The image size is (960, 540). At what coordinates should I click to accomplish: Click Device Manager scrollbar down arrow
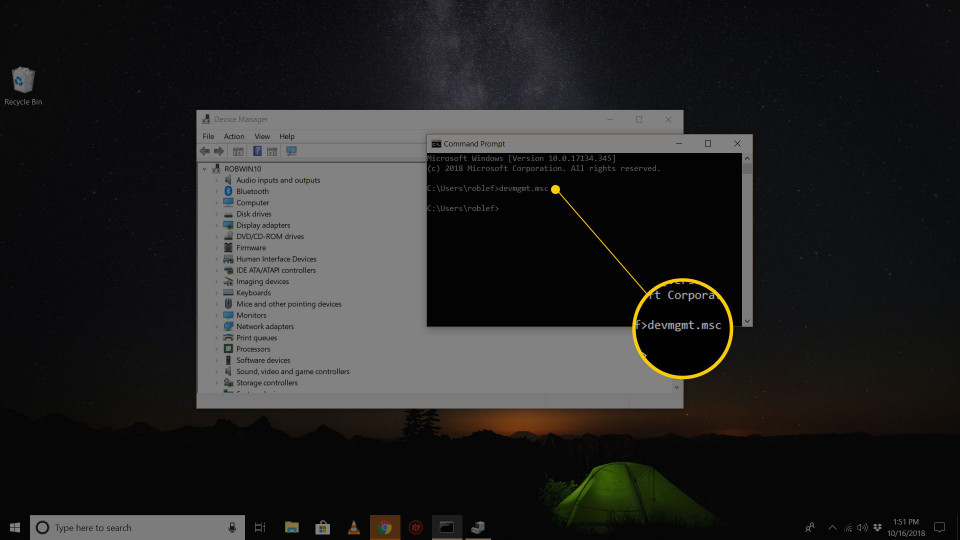(x=677, y=387)
